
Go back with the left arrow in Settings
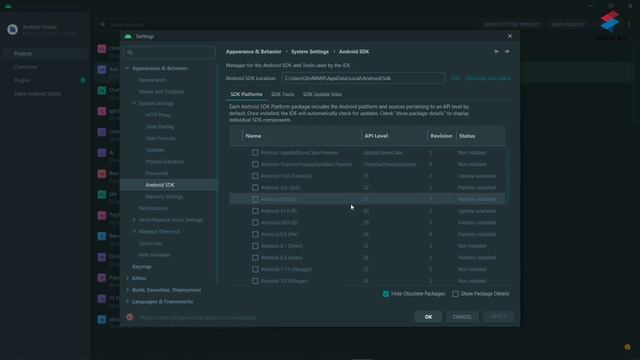[496, 51]
